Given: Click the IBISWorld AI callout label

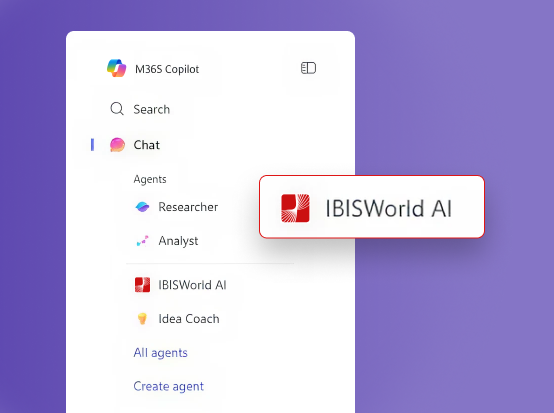Looking at the screenshot, I should click(x=389, y=208).
